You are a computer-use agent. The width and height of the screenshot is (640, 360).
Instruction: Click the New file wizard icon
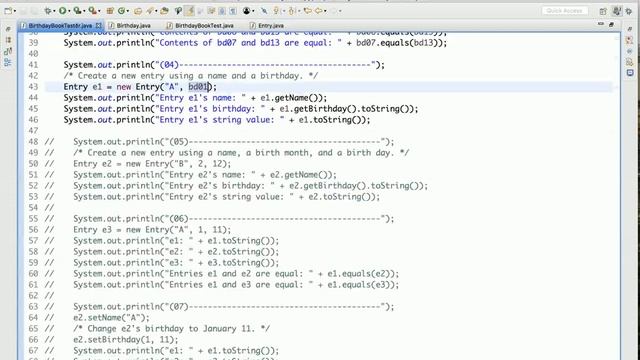point(8,11)
